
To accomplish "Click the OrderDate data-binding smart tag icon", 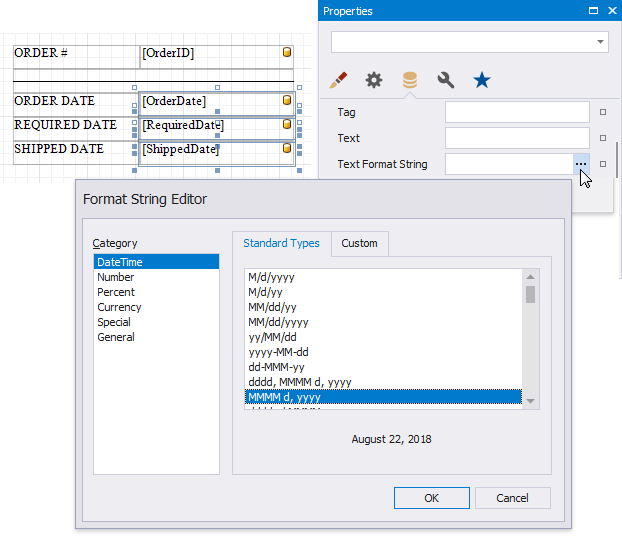I will [x=287, y=101].
